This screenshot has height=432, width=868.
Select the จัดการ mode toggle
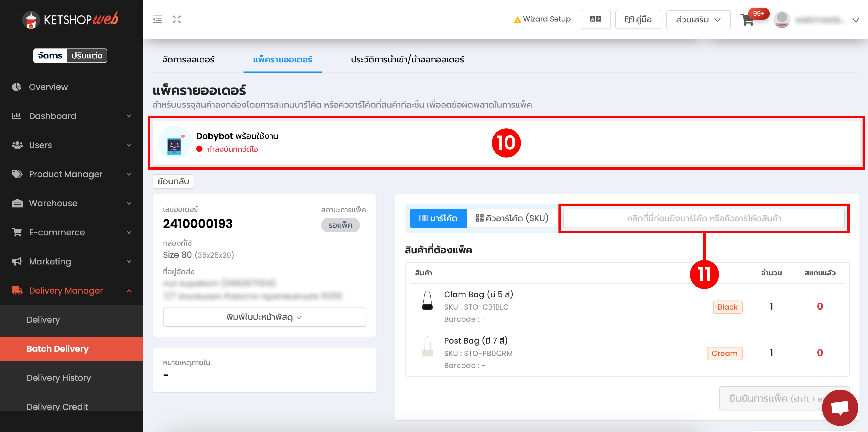click(x=50, y=56)
